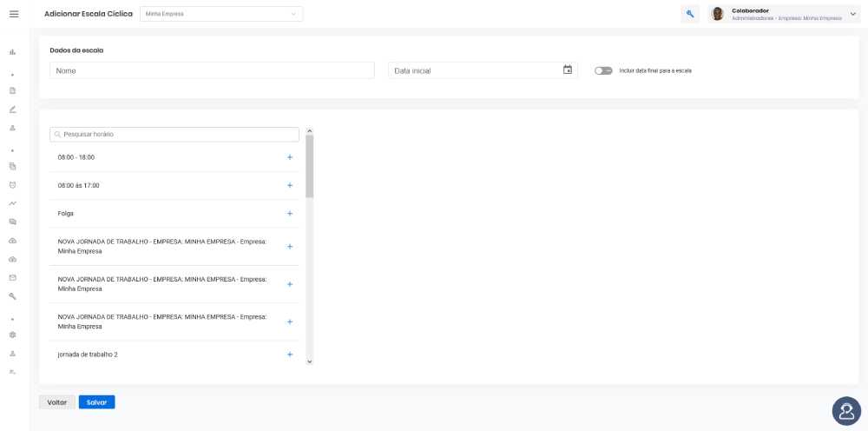Click the blue wrench button beside Colaborador

click(690, 15)
